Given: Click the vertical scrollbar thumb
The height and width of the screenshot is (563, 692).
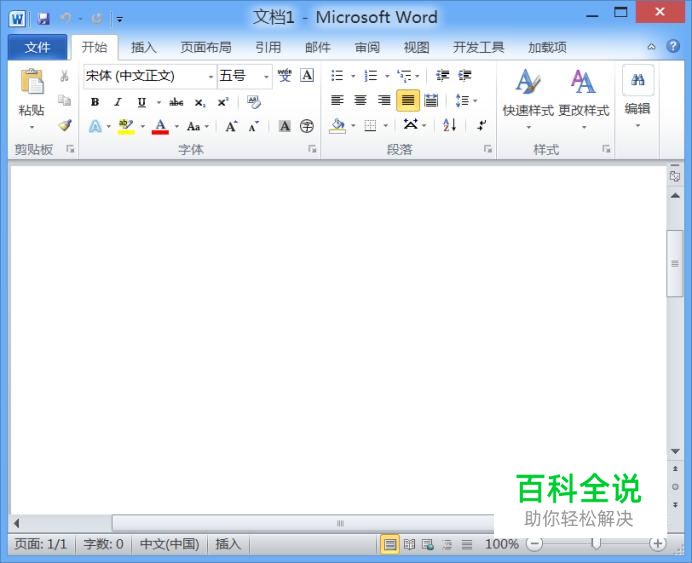Looking at the screenshot, I should (675, 263).
